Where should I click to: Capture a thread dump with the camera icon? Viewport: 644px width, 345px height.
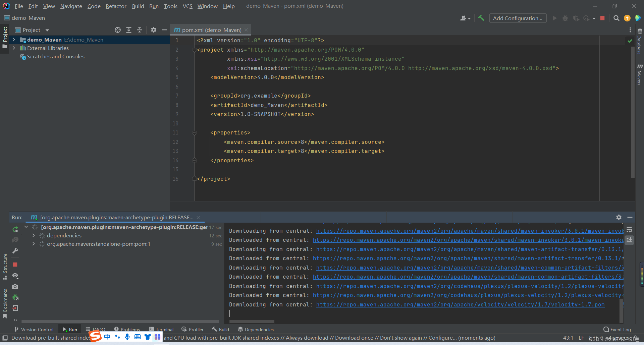coord(15,287)
